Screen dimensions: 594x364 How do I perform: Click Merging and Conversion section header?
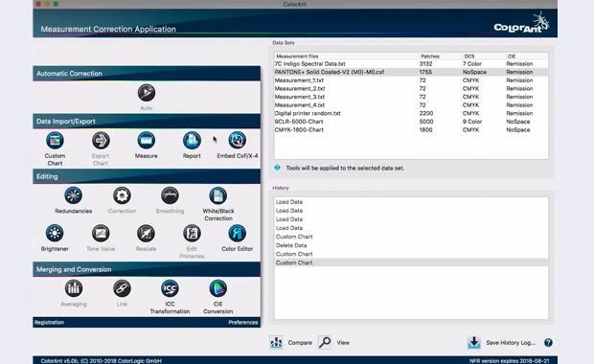pyautogui.click(x=147, y=269)
